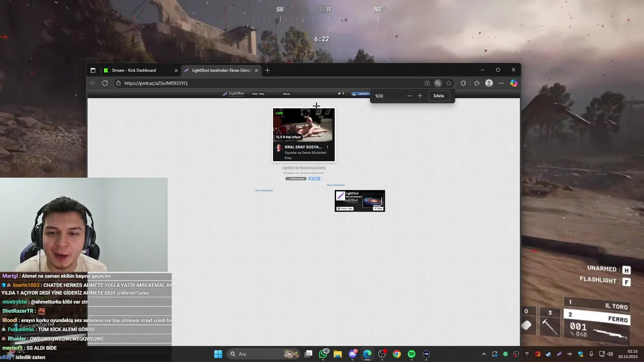644x362 pixels.
Task: Open Discord from the taskbar
Action: point(353,354)
